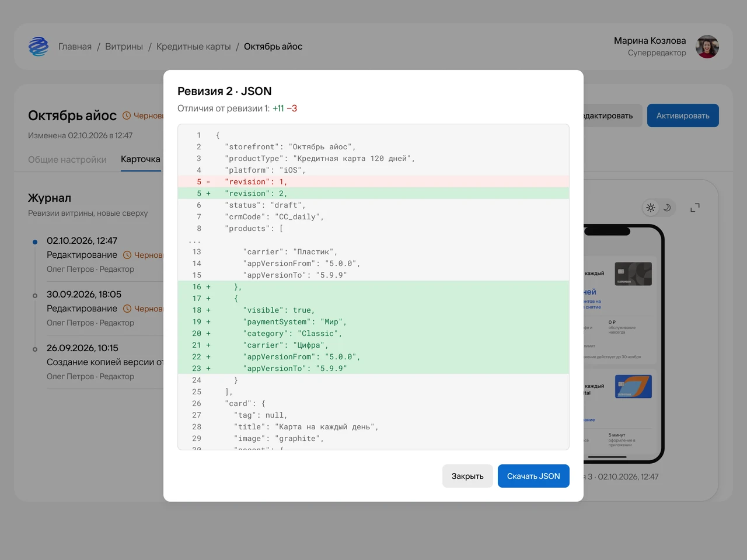The image size is (747, 560).
Task: Click the "storefront": "Октябрь айос" line
Action: click(373, 147)
